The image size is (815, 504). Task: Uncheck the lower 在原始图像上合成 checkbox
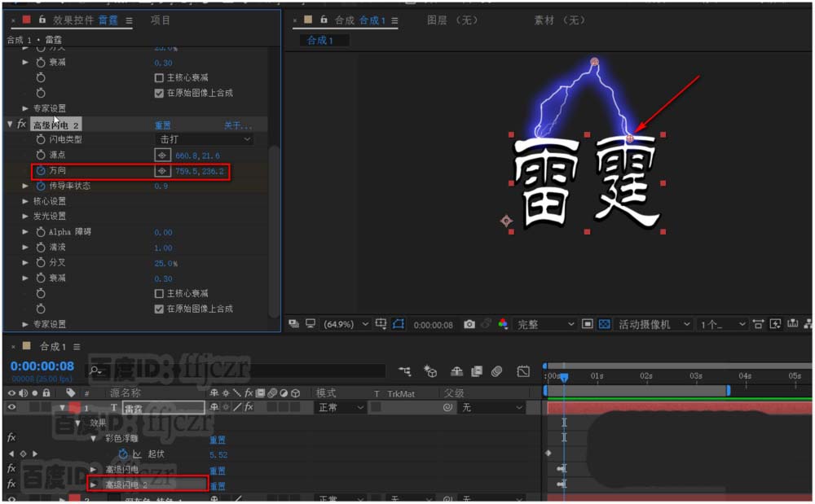click(159, 309)
